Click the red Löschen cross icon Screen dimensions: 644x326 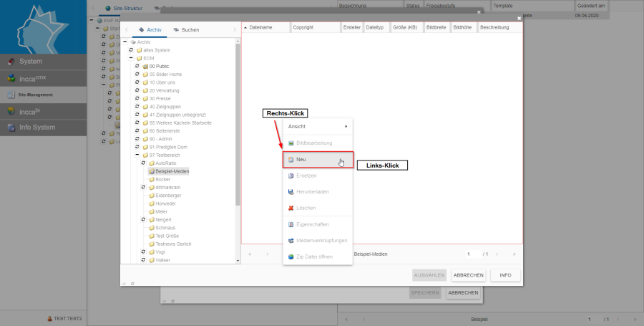(x=291, y=208)
